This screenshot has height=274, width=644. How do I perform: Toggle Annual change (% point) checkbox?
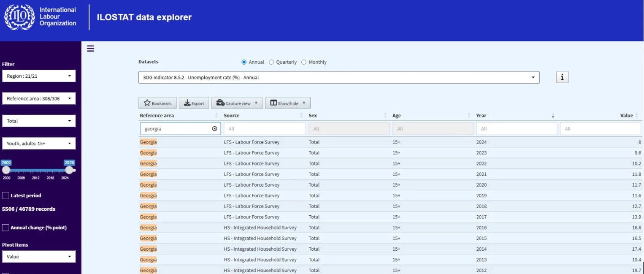click(x=5, y=228)
